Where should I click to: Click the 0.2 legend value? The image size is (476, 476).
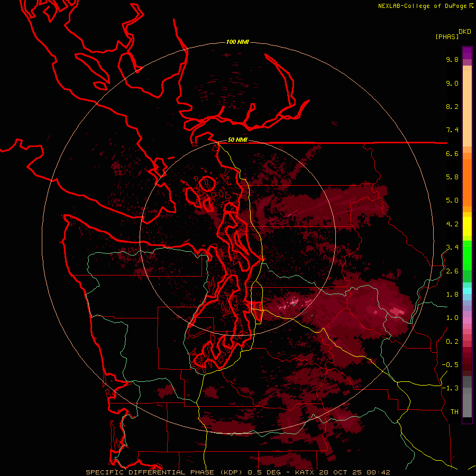tap(452, 342)
